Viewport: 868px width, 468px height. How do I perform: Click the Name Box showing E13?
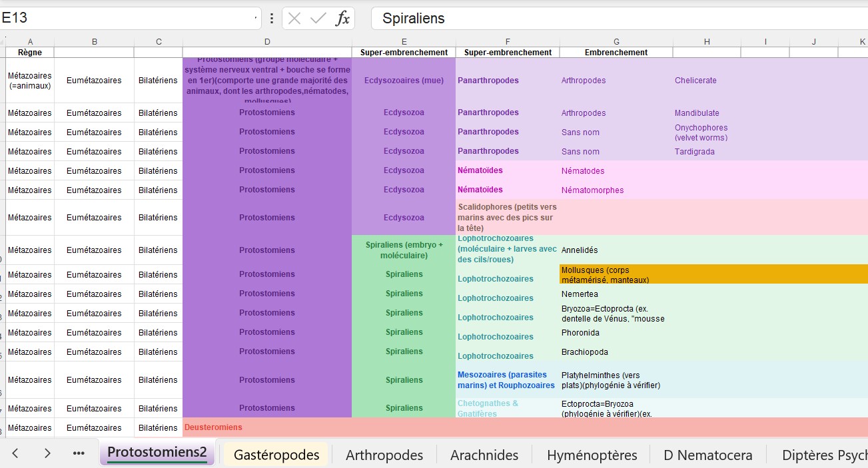click(125, 19)
